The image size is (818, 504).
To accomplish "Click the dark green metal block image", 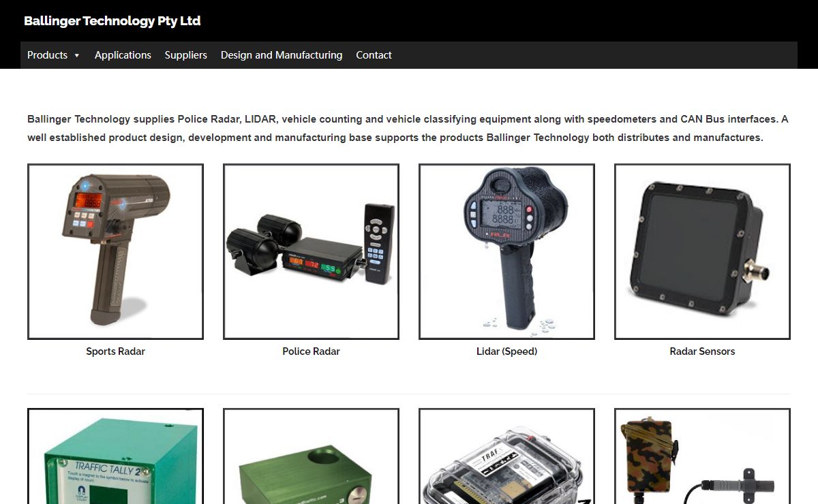I will (311, 456).
